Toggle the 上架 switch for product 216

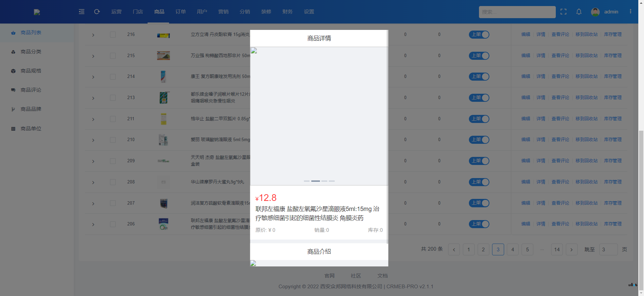479,35
